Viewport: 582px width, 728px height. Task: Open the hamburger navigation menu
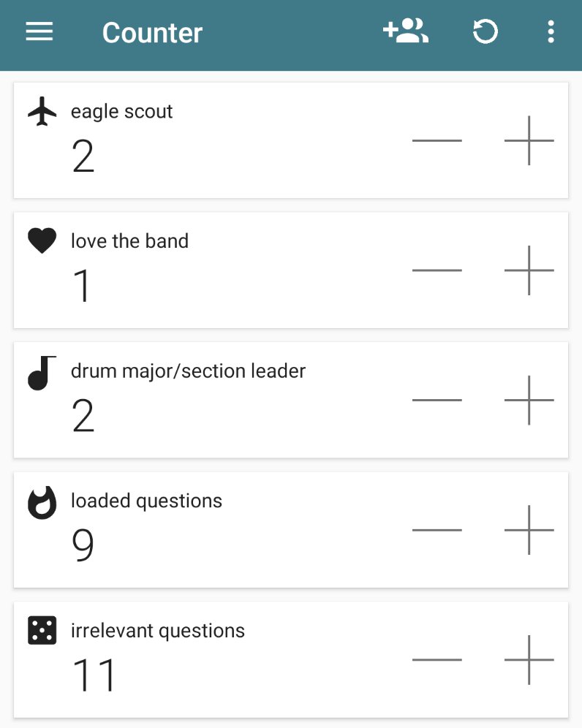[x=39, y=32]
